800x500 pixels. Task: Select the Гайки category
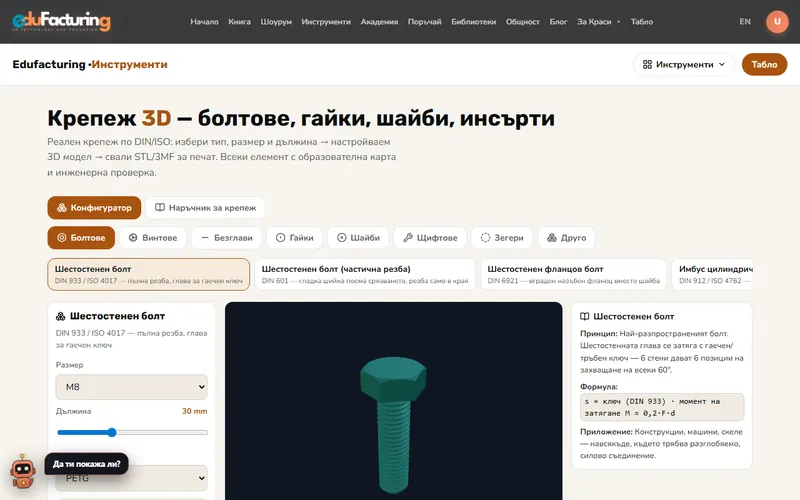tap(294, 238)
